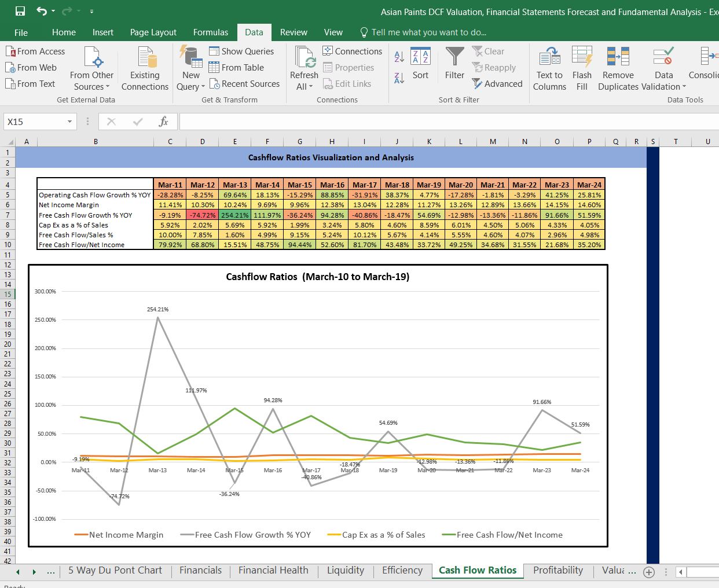Image resolution: width=719 pixels, height=588 pixels.
Task: Select Operating Cash Flow Growth % YOY label
Action: 94,195
